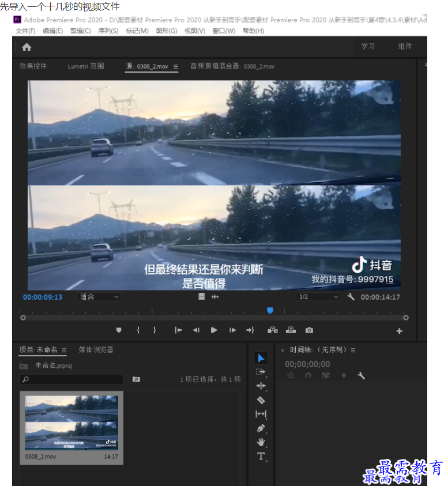Select the Razor tool
The image size is (448, 486).
[261, 400]
